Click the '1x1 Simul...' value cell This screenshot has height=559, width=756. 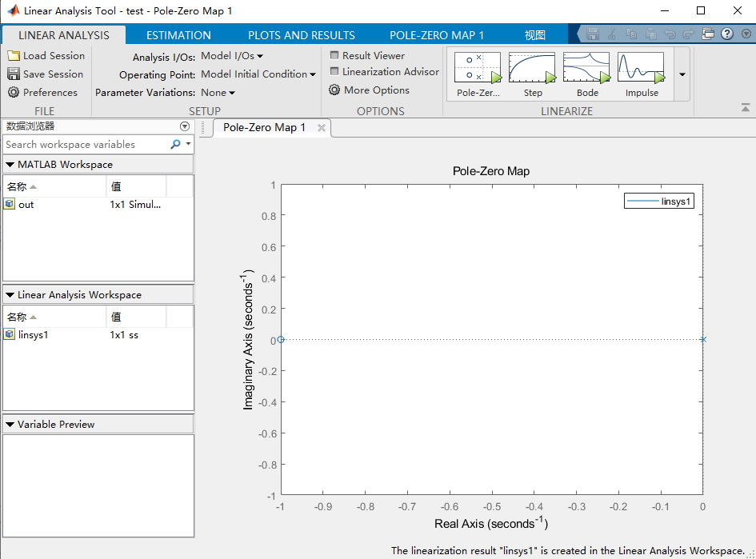(135, 204)
